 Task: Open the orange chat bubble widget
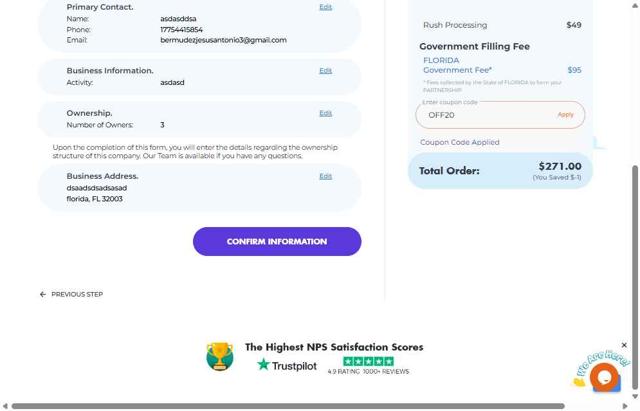604,377
